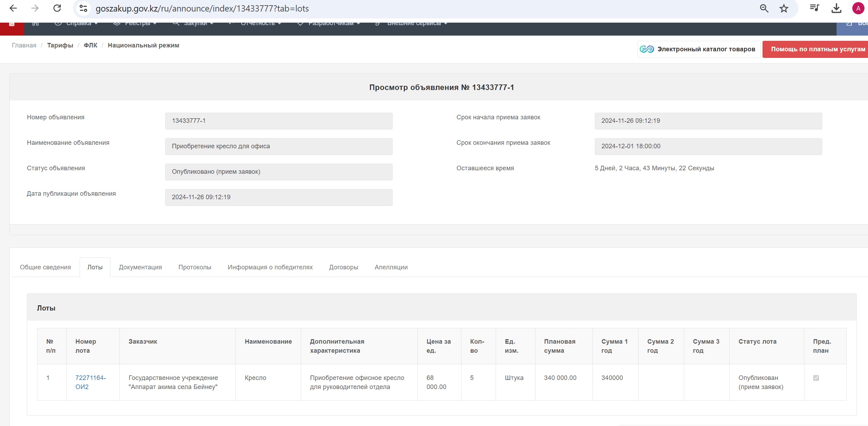868x426 pixels.
Task: Open the Договоры tab
Action: (x=344, y=267)
